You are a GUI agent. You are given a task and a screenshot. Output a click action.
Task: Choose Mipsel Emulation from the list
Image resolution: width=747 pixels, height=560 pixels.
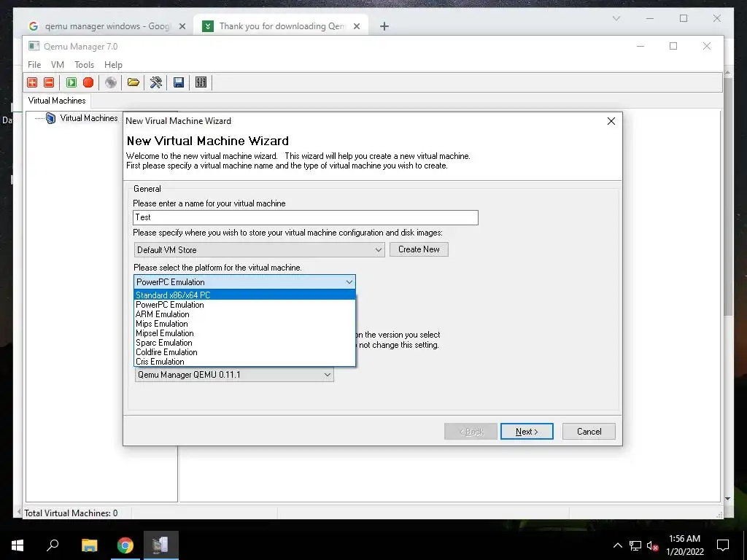tap(245, 333)
